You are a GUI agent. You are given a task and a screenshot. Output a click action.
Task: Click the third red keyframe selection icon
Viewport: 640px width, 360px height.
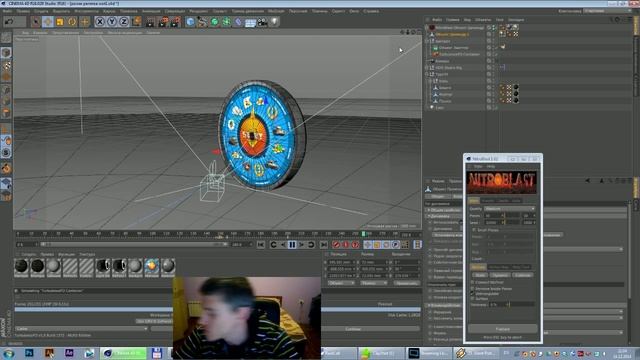pos(356,244)
